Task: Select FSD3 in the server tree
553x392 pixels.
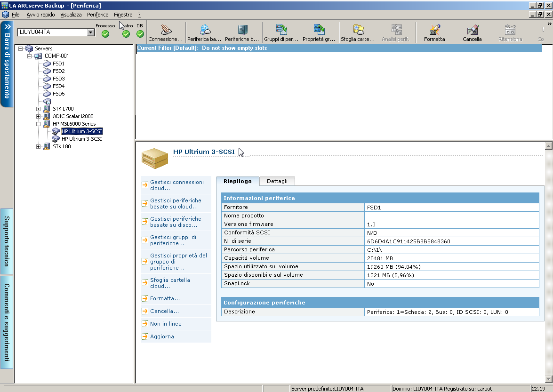Action: click(x=58, y=79)
